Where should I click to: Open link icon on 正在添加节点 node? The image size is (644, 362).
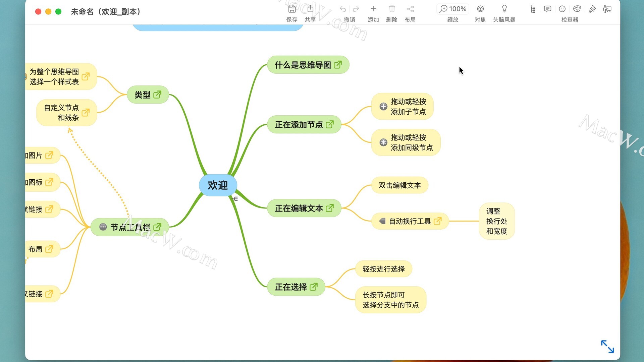330,124
